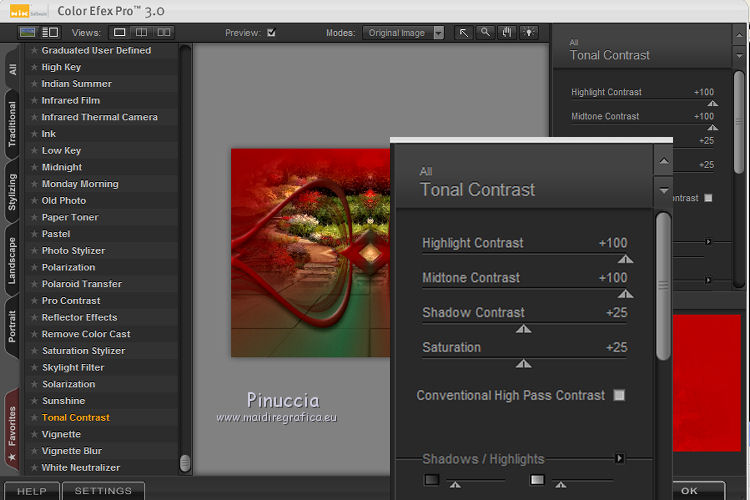Viewport: 750px width, 500px height.
Task: Click the panel scroll down arrow
Action: click(x=663, y=189)
